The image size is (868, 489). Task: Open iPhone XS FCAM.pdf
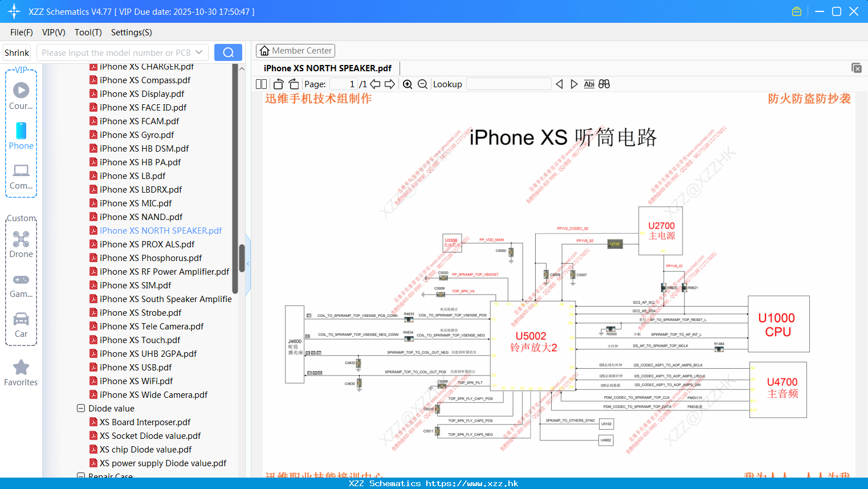(x=139, y=121)
